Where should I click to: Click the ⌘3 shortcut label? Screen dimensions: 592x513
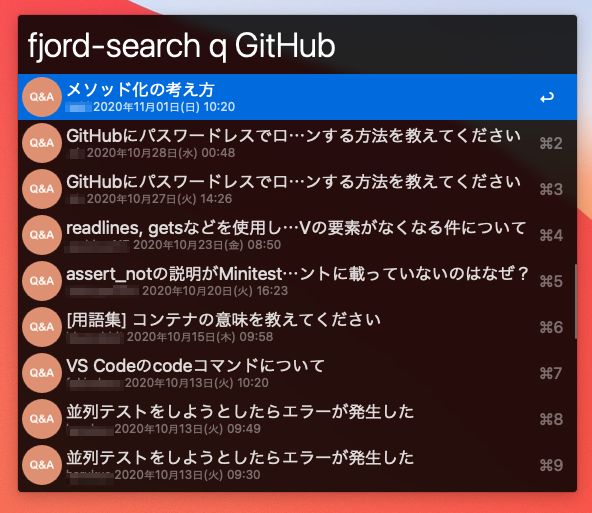[551, 189]
